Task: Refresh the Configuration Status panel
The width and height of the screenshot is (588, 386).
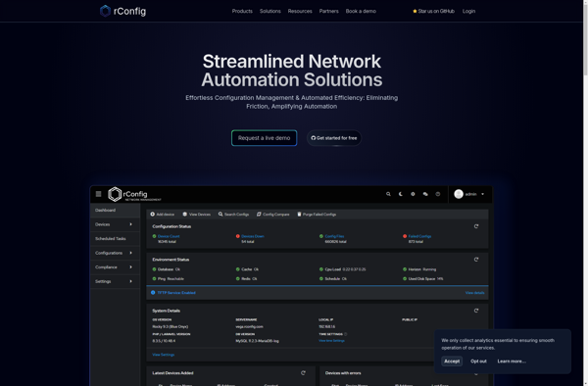Action: point(476,226)
